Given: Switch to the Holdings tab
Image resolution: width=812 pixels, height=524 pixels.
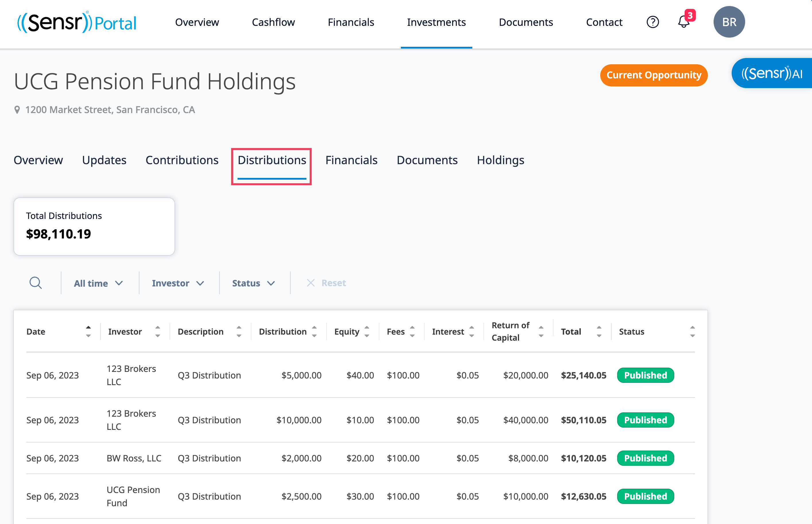Looking at the screenshot, I should coord(500,160).
